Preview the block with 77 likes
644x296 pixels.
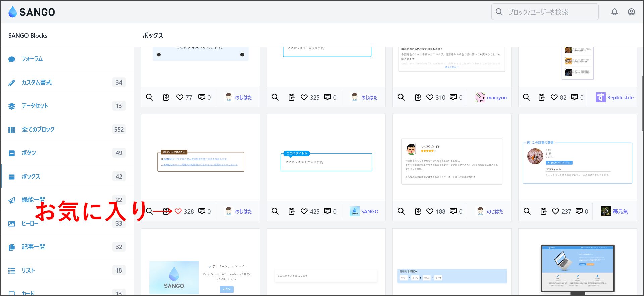pyautogui.click(x=149, y=97)
